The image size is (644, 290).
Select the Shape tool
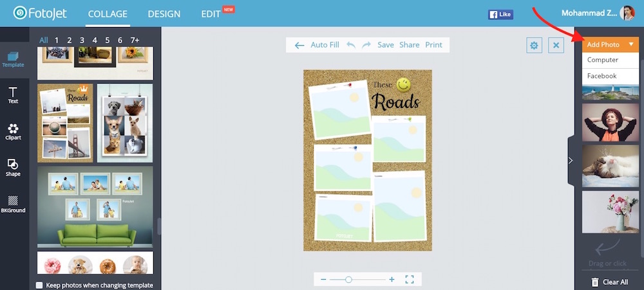click(x=13, y=168)
